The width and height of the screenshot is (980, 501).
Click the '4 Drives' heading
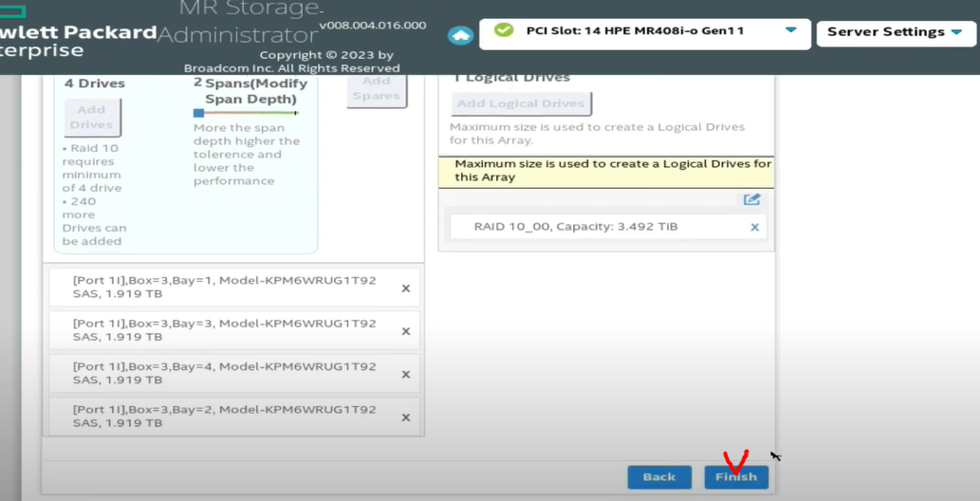point(95,83)
